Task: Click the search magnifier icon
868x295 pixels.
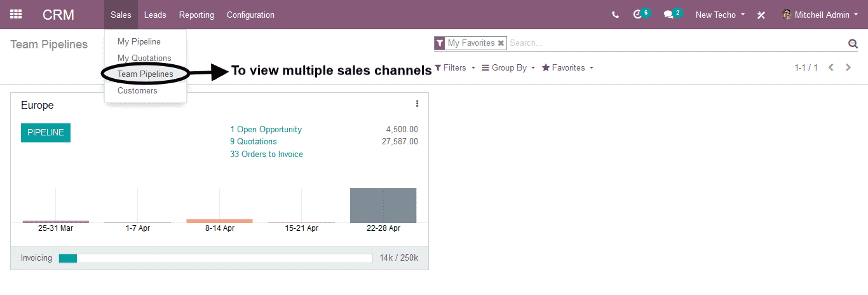Action: pos(853,43)
